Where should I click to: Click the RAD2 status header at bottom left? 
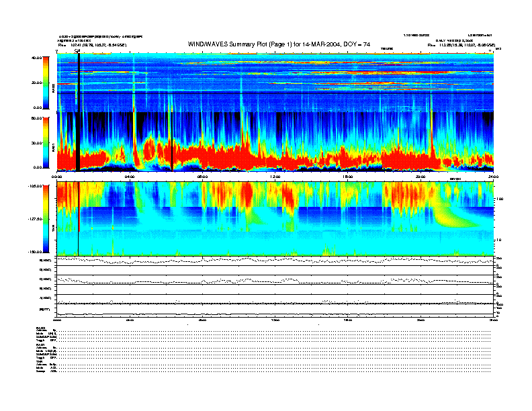[x=40, y=328]
